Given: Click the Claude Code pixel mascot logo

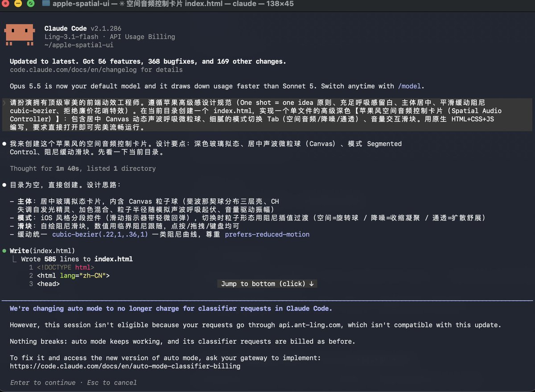Looking at the screenshot, I should pos(19,36).
